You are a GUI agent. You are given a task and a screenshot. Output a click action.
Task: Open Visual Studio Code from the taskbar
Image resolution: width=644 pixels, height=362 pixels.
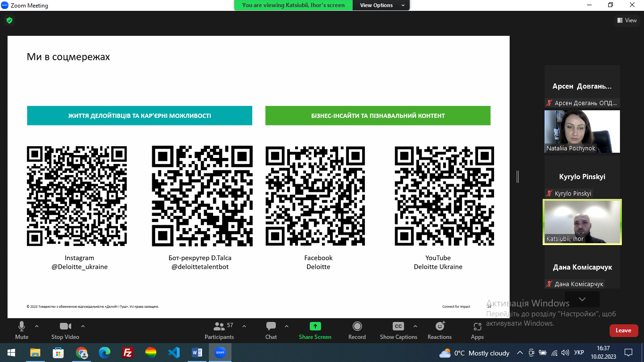tap(174, 353)
